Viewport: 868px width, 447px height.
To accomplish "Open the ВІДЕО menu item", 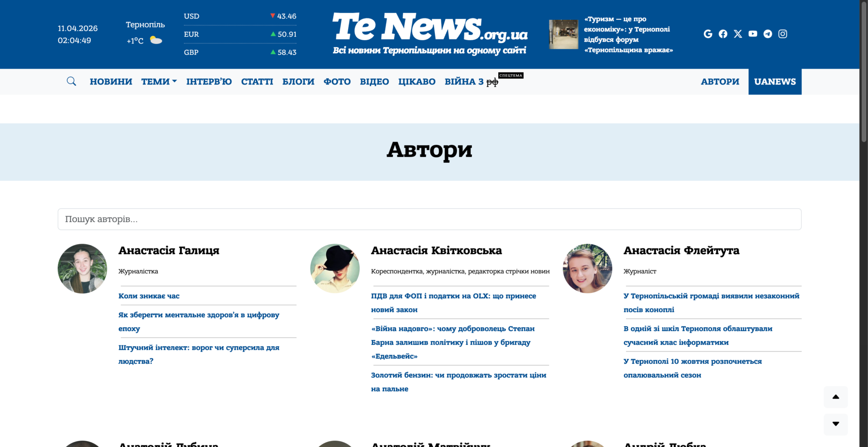I will coord(374,82).
